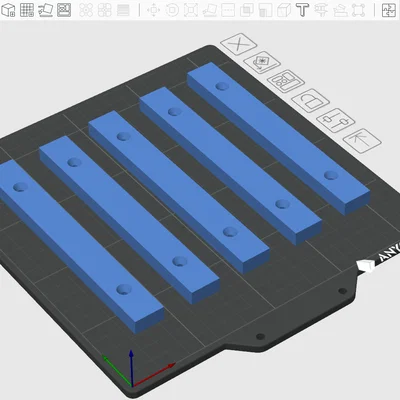
Task: Select the Color painting tool
Action: [x=321, y=10]
